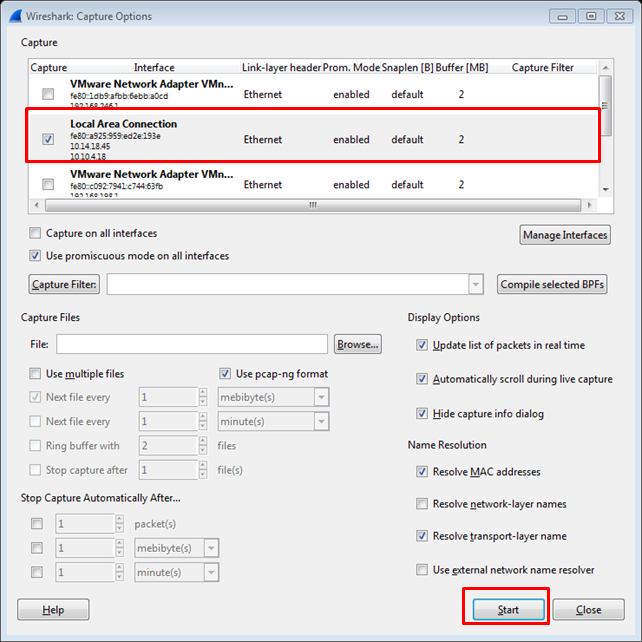
Task: Click scroll-right arrow of interface list
Action: (589, 205)
